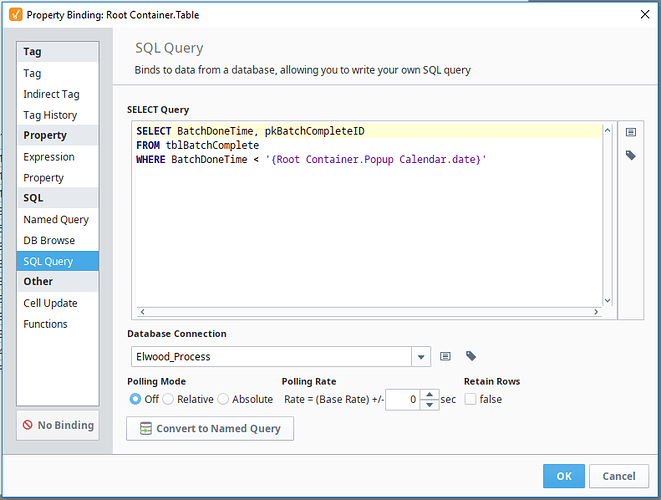
Task: Click the browse icon next to Database Connection
Action: pos(446,356)
